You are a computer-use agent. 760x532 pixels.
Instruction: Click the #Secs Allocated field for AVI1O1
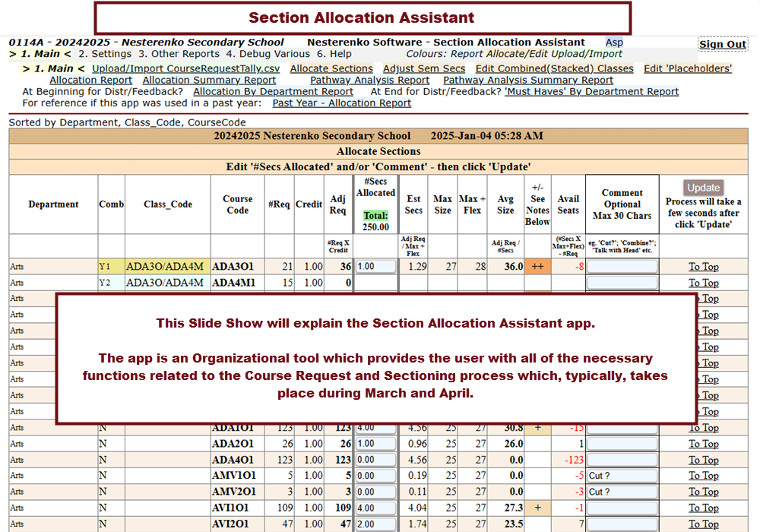(x=375, y=508)
